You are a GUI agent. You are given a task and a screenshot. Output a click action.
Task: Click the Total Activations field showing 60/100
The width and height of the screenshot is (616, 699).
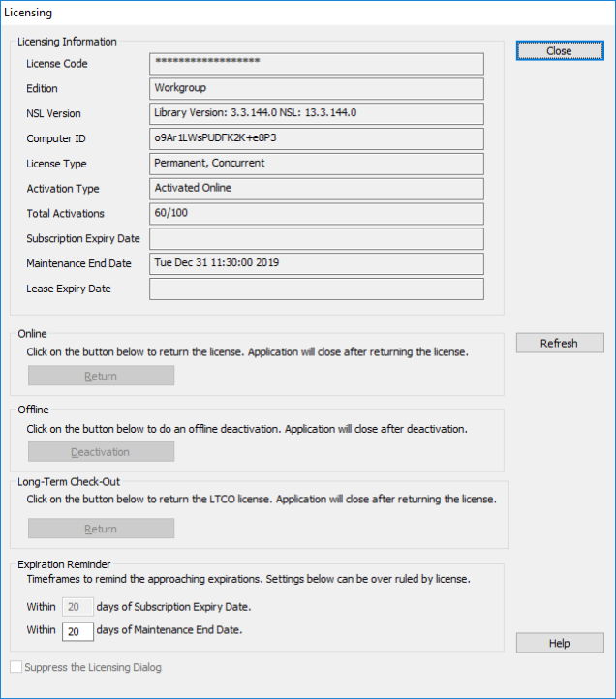pos(316,214)
